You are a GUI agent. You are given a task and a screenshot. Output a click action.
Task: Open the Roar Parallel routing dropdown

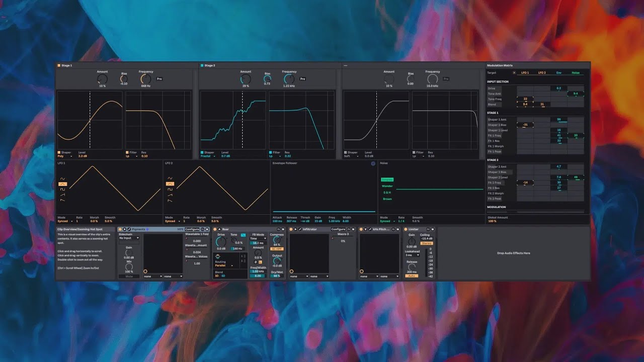[x=223, y=265]
